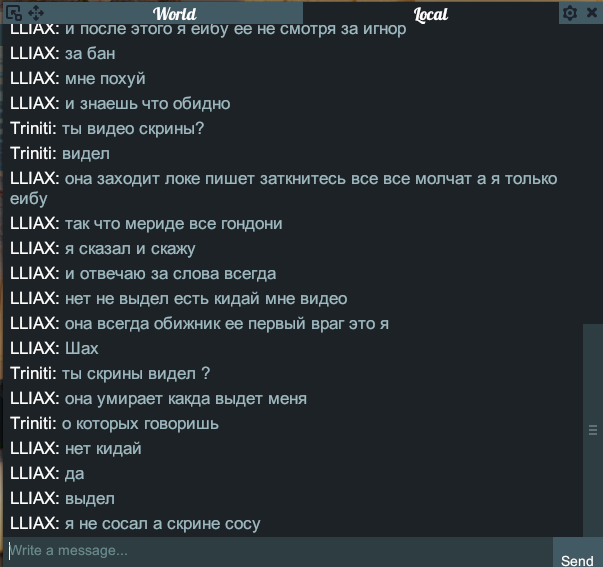The height and width of the screenshot is (567, 603).
Task: Switch to the World chat tab
Action: [175, 14]
